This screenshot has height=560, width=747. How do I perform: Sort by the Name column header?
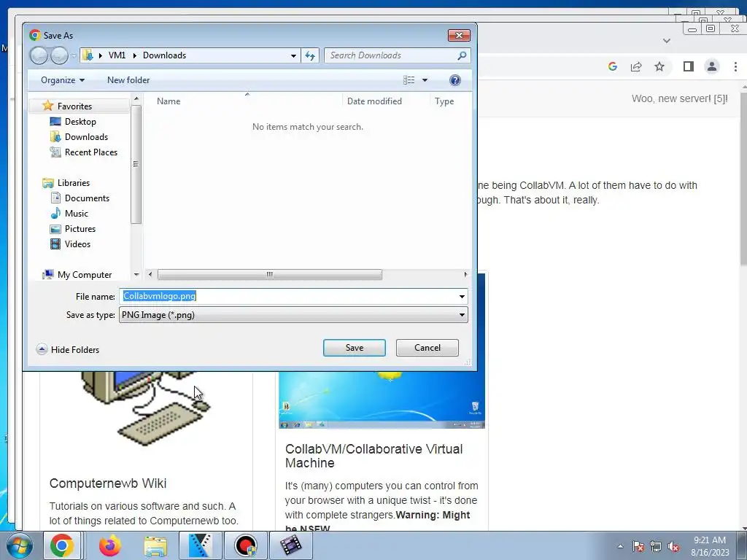(169, 101)
